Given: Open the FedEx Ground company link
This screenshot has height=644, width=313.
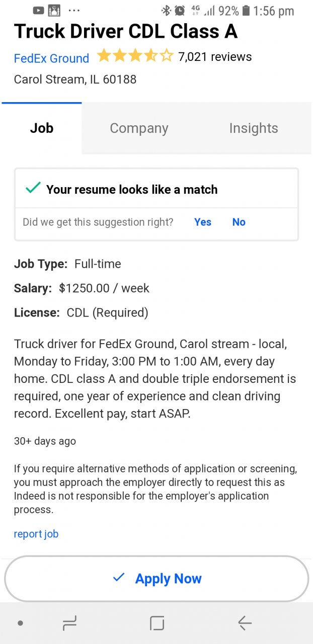Looking at the screenshot, I should tap(51, 58).
